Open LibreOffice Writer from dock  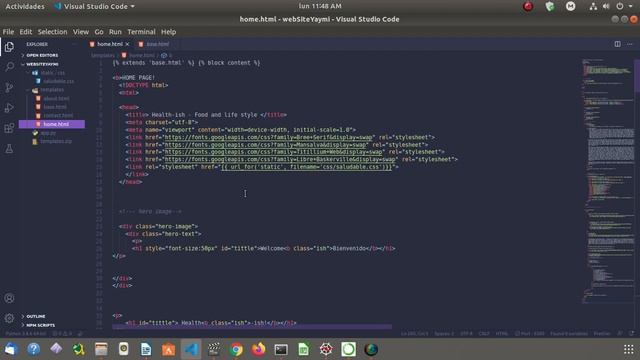pyautogui.click(x=146, y=349)
